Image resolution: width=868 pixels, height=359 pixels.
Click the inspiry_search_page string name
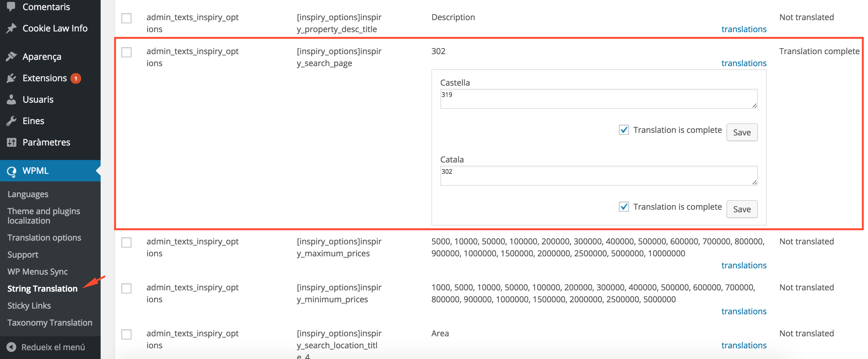(x=339, y=57)
